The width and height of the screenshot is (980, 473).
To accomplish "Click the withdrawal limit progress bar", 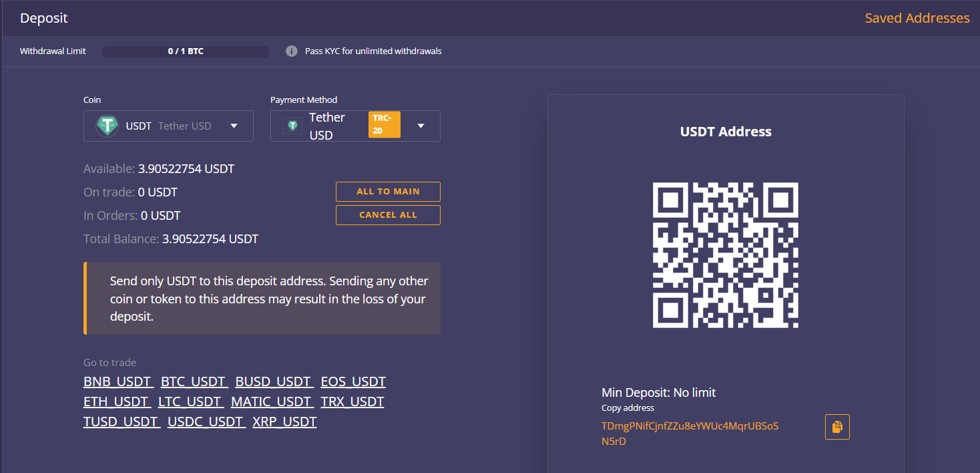I will tap(186, 51).
